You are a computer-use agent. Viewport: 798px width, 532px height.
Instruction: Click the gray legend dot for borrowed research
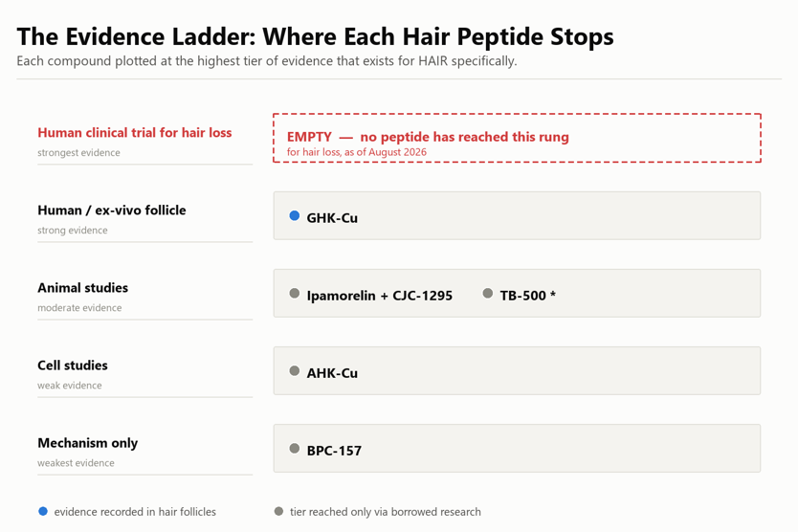point(278,511)
